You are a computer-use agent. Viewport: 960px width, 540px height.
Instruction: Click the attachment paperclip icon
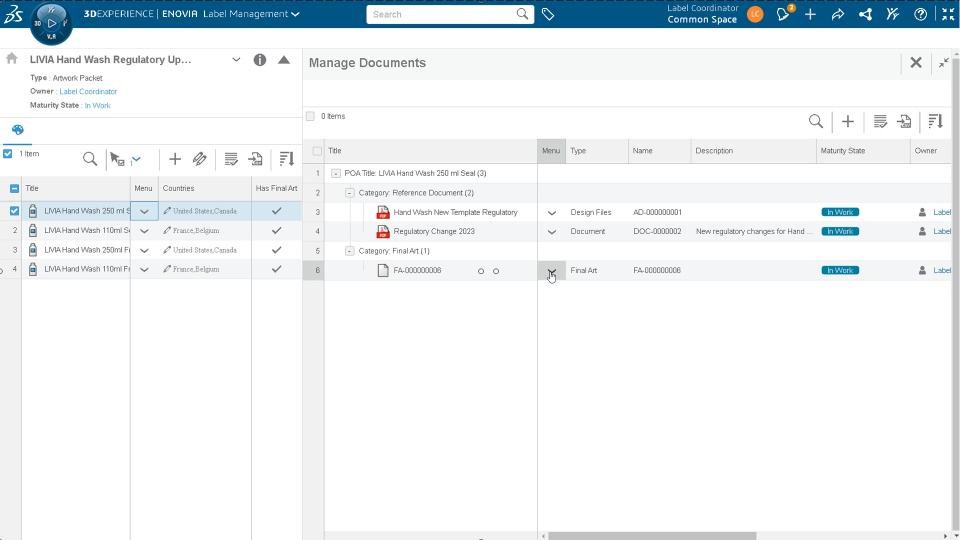pyautogui.click(x=200, y=159)
